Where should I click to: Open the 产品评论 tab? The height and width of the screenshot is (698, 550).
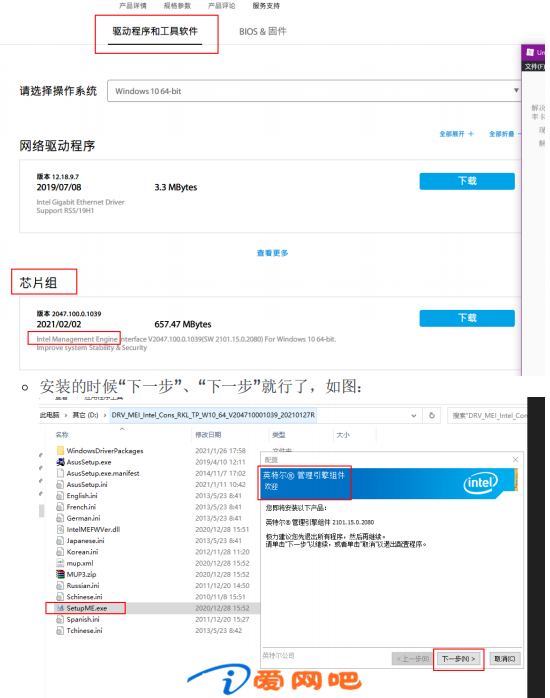[x=222, y=6]
